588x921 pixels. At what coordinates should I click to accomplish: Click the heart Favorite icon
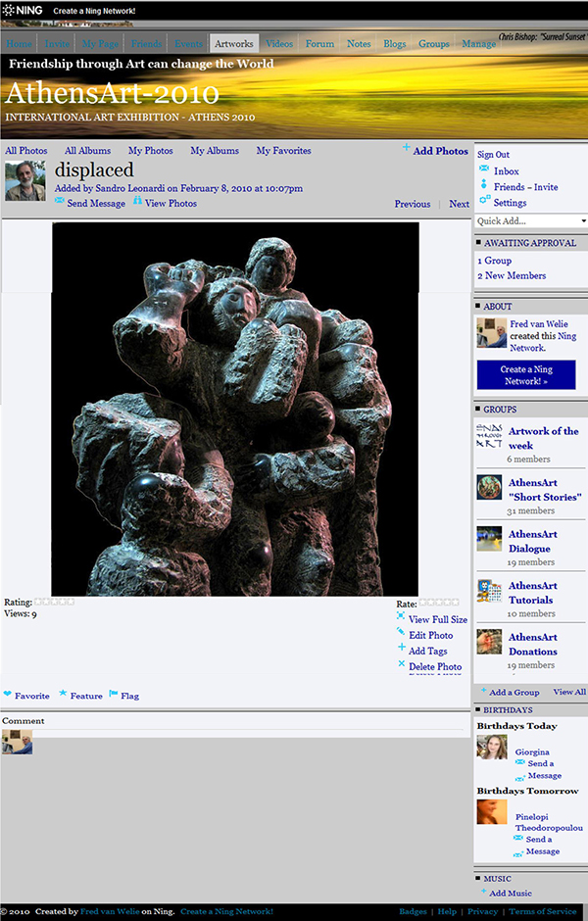(8, 694)
